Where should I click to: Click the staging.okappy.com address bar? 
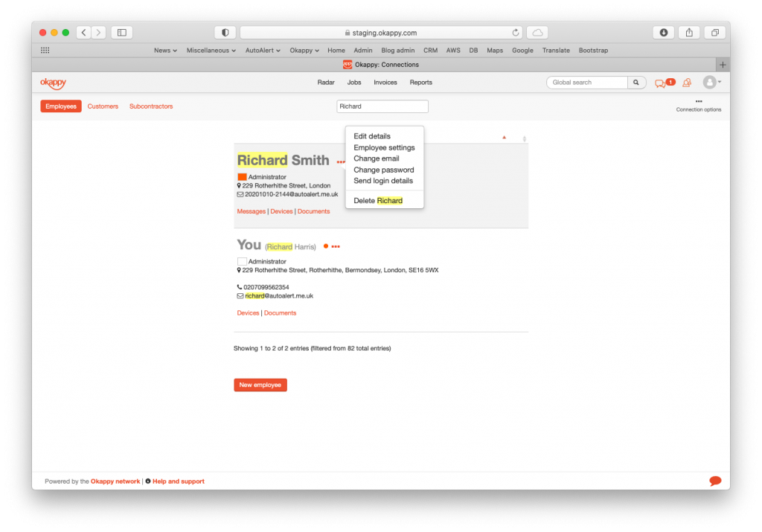point(381,33)
